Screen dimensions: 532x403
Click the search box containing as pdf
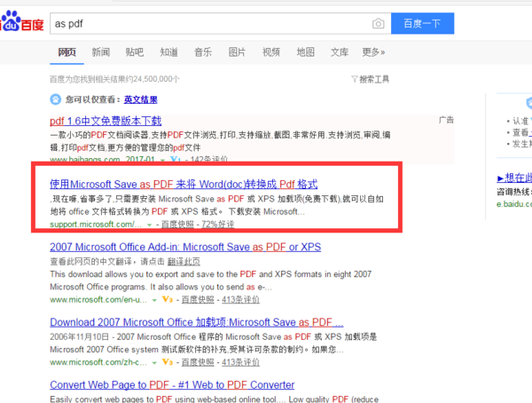(210, 23)
